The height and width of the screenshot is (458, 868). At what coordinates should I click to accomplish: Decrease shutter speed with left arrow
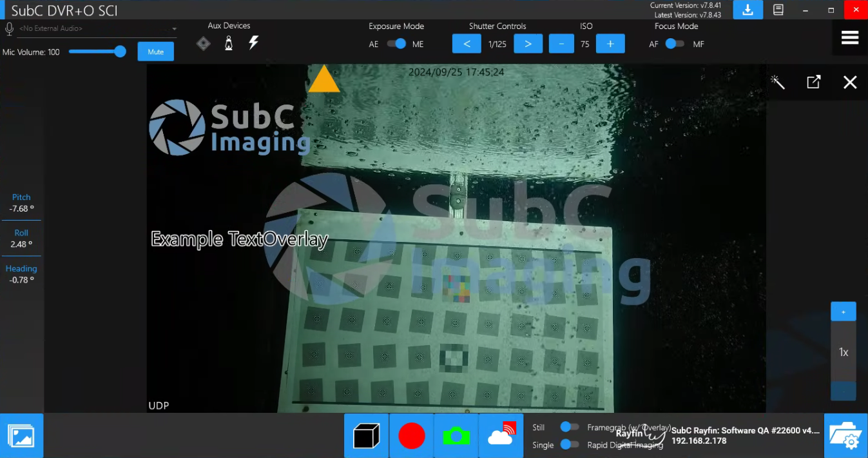coord(467,44)
